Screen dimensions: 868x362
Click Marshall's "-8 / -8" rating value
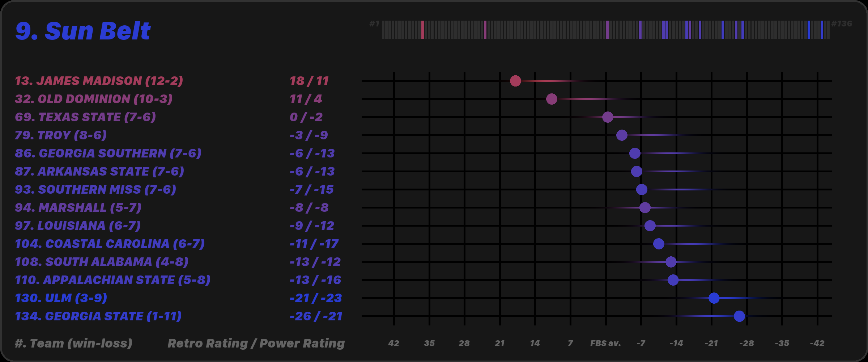pyautogui.click(x=309, y=207)
